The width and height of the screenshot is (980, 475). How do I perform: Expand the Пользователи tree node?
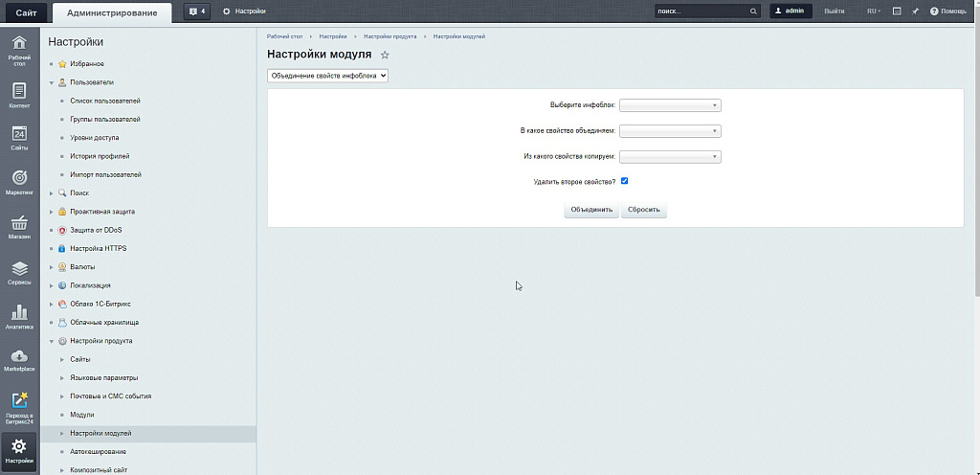click(x=52, y=82)
